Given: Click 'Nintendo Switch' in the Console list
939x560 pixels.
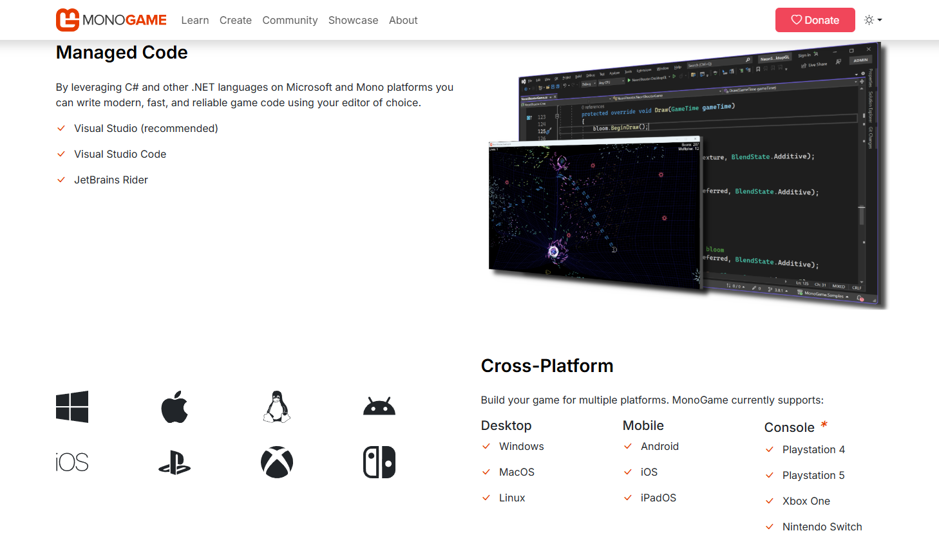Looking at the screenshot, I should [822, 527].
